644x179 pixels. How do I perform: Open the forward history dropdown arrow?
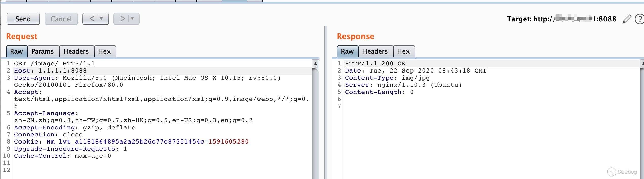[x=132, y=19]
